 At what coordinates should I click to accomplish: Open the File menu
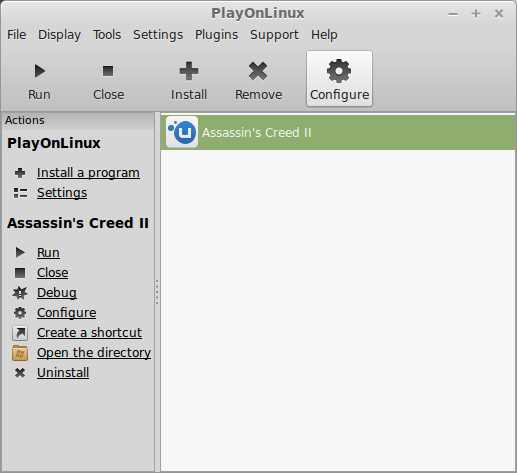(17, 35)
